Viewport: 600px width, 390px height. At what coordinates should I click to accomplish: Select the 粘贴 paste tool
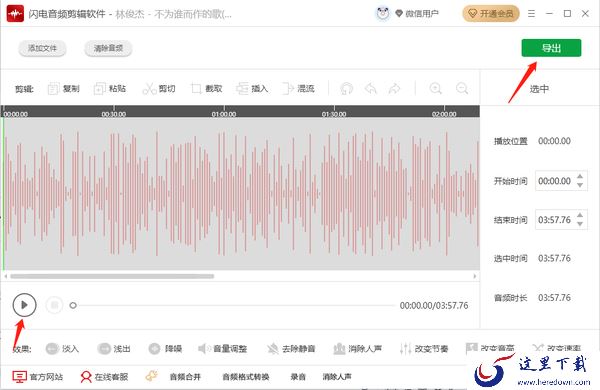tap(110, 89)
